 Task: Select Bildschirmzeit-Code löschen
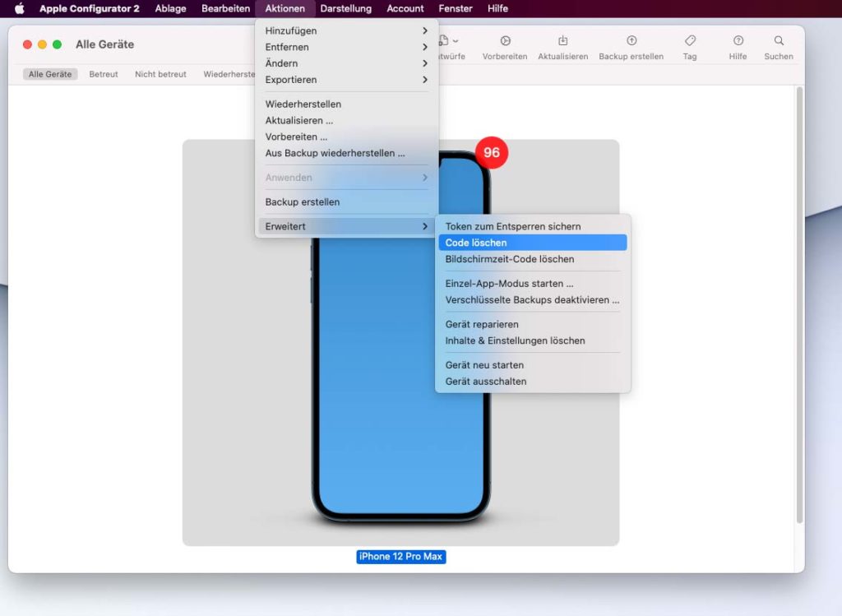pyautogui.click(x=533, y=259)
